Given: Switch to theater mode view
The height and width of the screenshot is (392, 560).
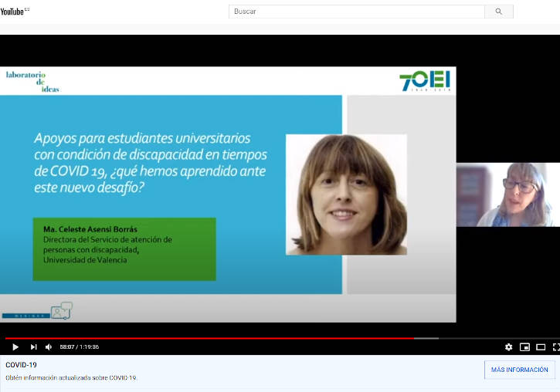Looking at the screenshot, I should (x=541, y=347).
